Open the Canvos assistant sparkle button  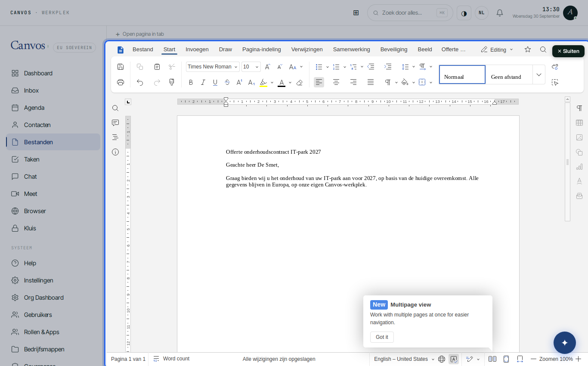(x=565, y=343)
